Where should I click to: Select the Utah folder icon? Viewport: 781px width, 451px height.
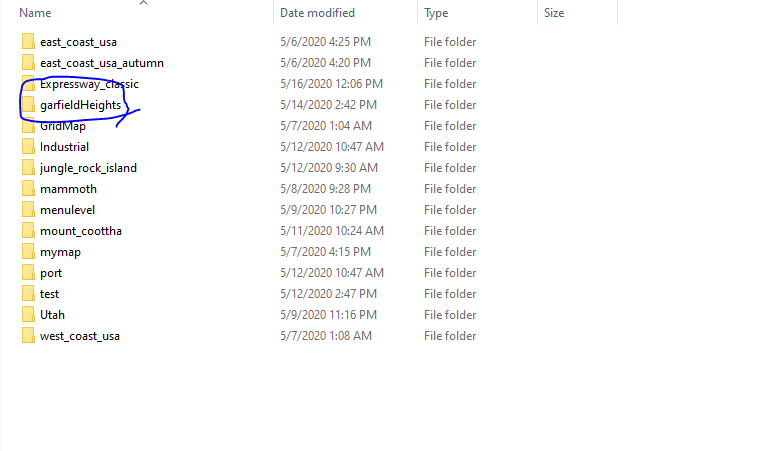tap(28, 315)
